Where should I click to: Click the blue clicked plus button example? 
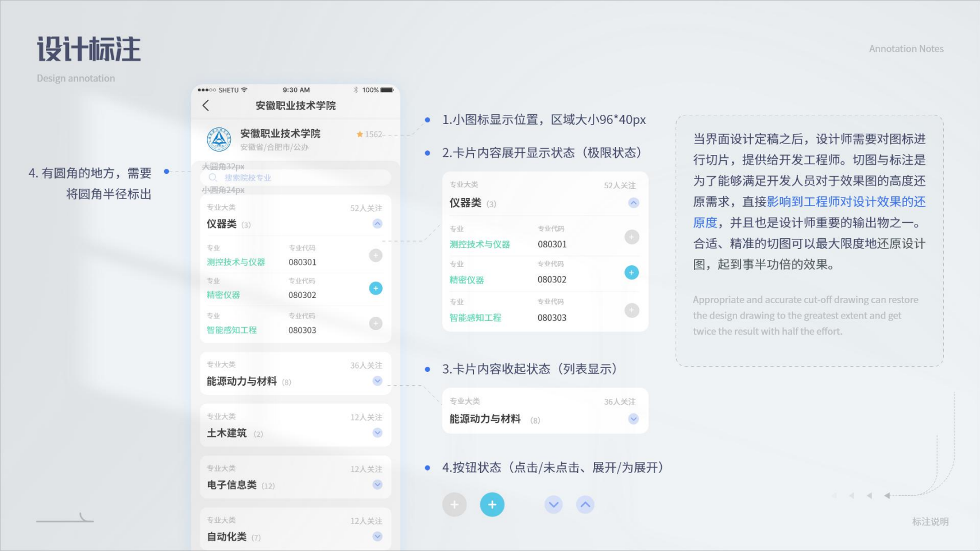492,505
